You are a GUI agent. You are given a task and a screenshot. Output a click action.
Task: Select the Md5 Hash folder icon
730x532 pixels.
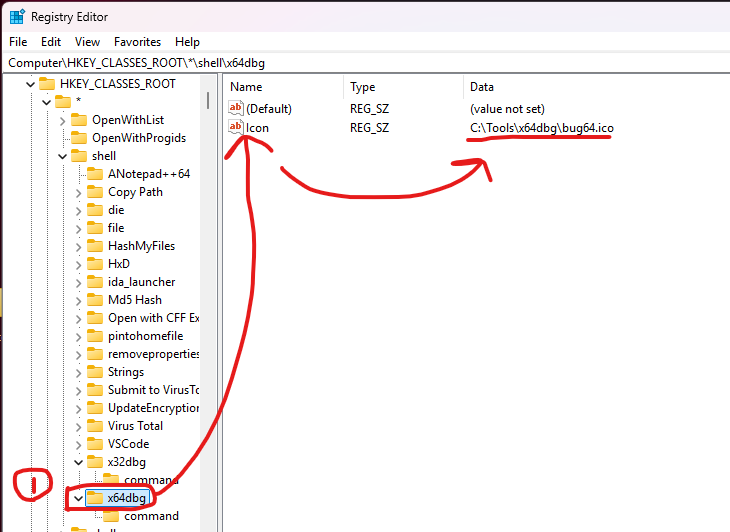click(95, 300)
